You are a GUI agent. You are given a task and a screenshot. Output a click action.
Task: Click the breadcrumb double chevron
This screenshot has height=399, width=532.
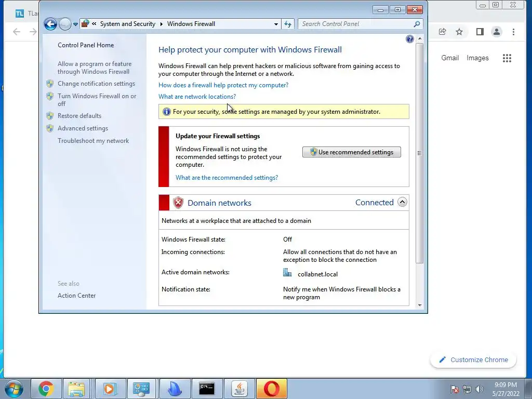(94, 24)
